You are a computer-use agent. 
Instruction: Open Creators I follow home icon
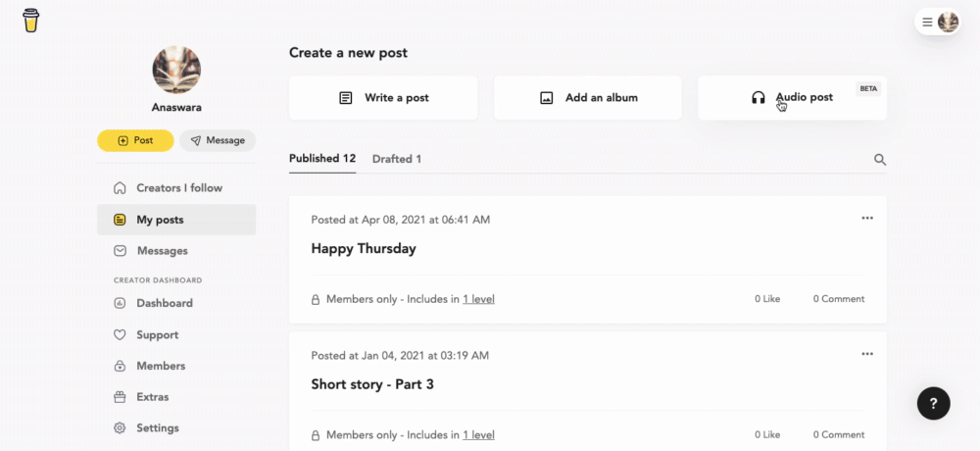pyautogui.click(x=120, y=187)
